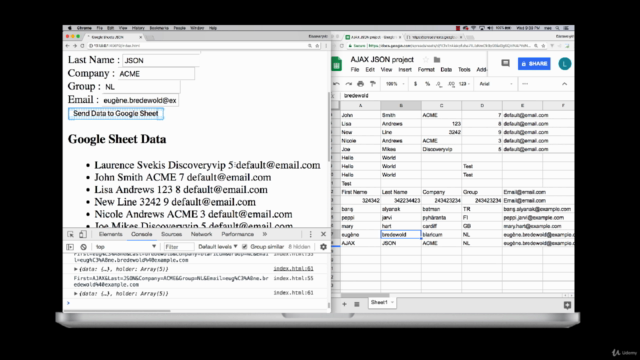Viewport: 640px width, 360px height.
Task: Open the account avatar labeled L
Action: point(565,64)
